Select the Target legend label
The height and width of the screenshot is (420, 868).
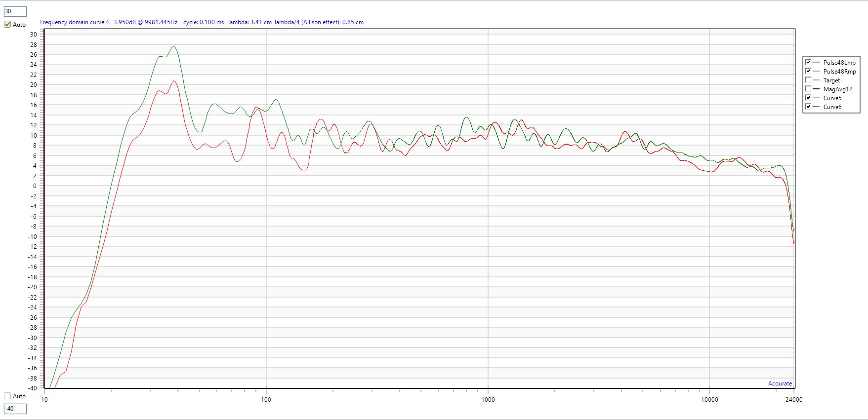[x=831, y=80]
